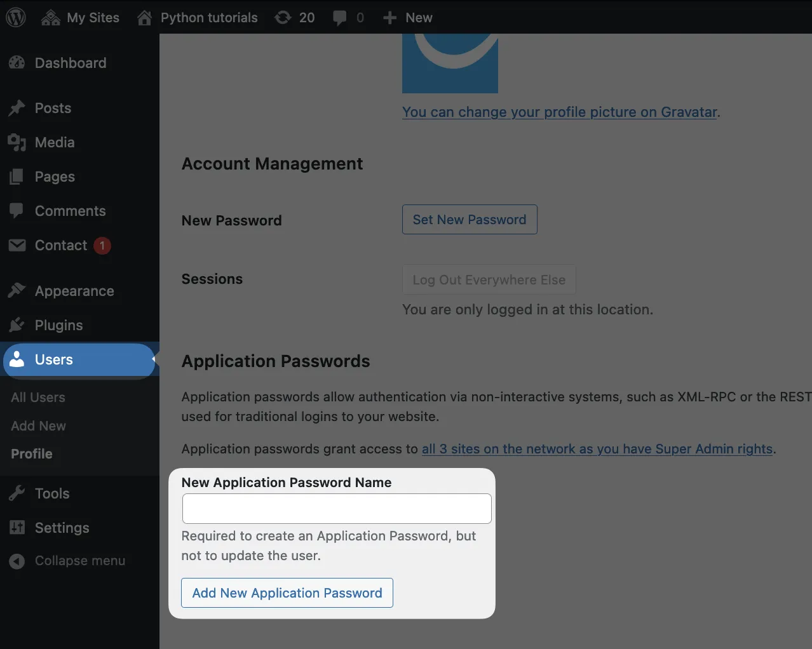Click the Sessions label
The image size is (812, 649).
[x=212, y=279]
